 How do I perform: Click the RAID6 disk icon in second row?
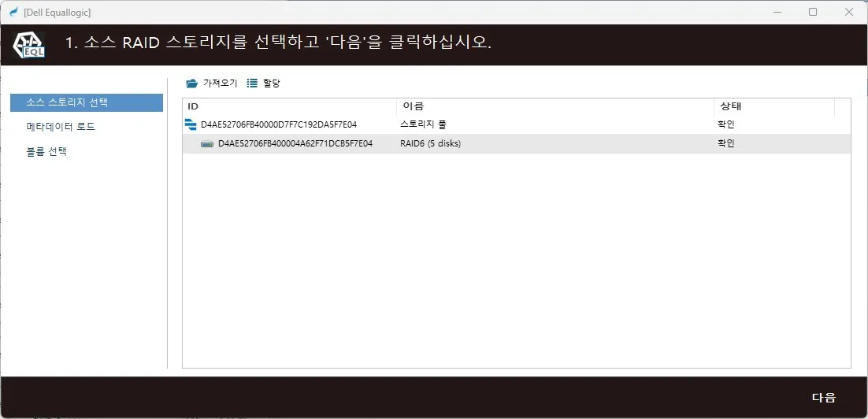pyautogui.click(x=207, y=144)
